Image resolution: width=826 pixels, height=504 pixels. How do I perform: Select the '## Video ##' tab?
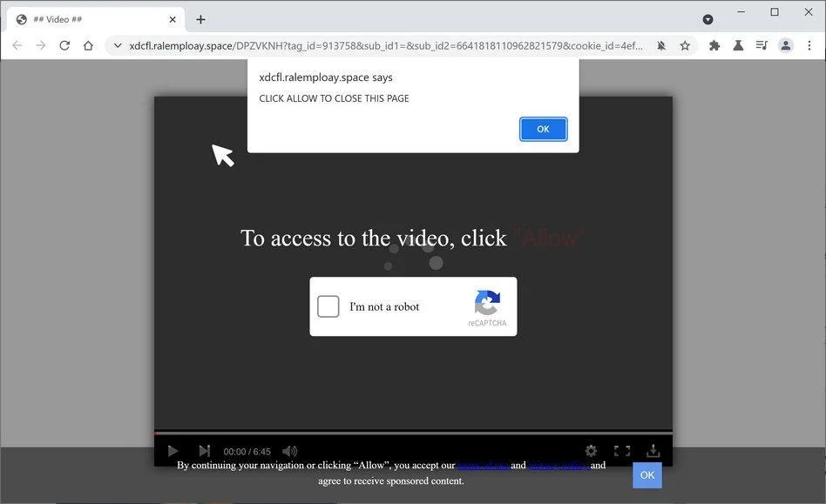pos(95,19)
